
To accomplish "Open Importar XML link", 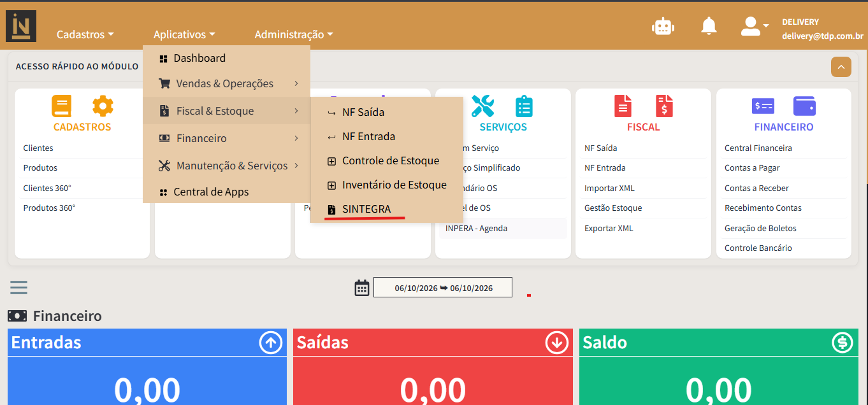I will [609, 188].
